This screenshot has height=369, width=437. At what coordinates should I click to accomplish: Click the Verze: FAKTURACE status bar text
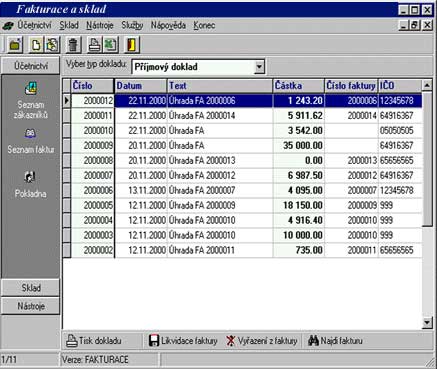(x=95, y=360)
